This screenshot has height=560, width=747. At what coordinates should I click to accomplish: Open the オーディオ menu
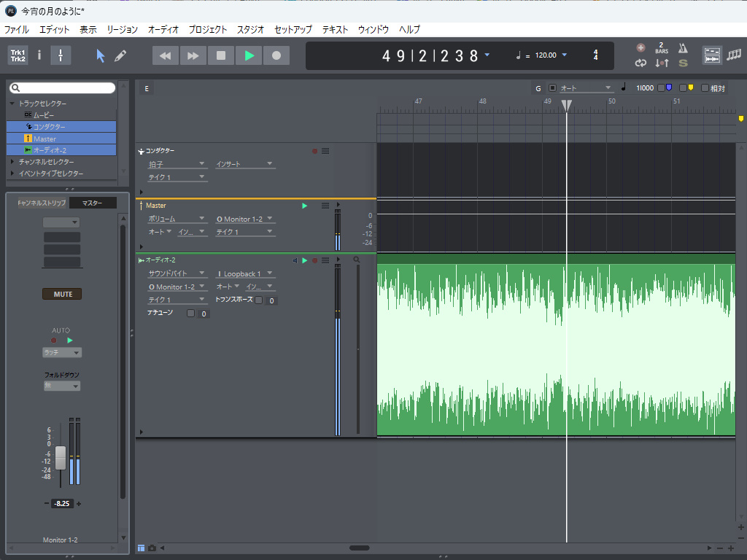[x=163, y=30]
